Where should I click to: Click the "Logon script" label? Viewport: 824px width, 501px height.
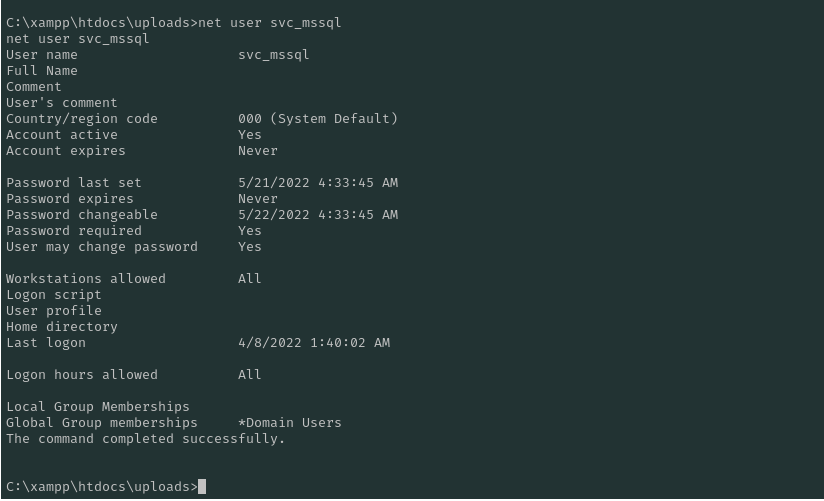54,295
